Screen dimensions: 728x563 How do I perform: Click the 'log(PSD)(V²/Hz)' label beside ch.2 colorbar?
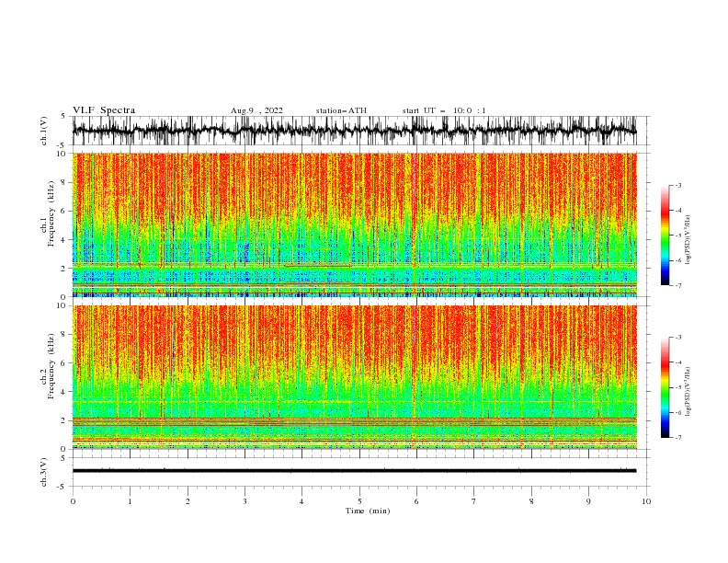coord(688,391)
